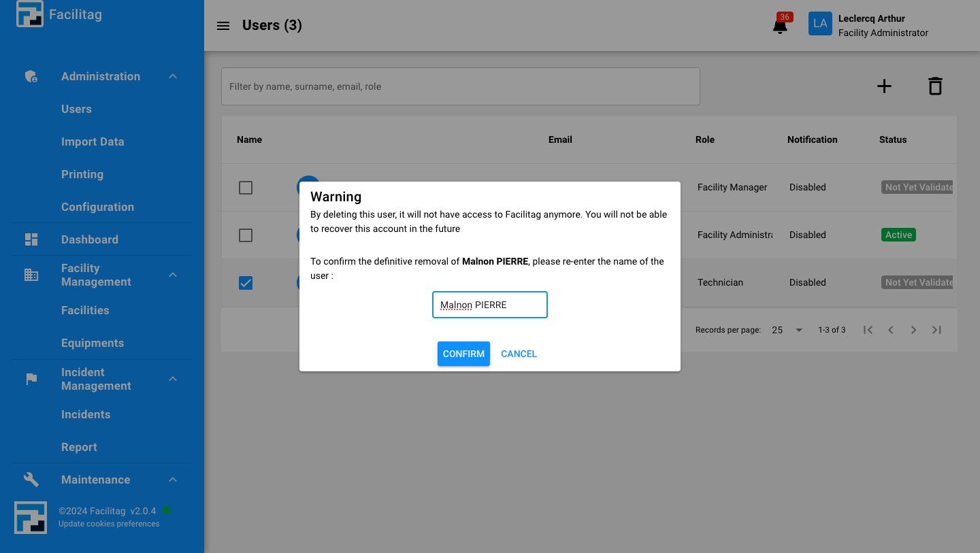Click the hamburger menu icon

[x=223, y=26]
